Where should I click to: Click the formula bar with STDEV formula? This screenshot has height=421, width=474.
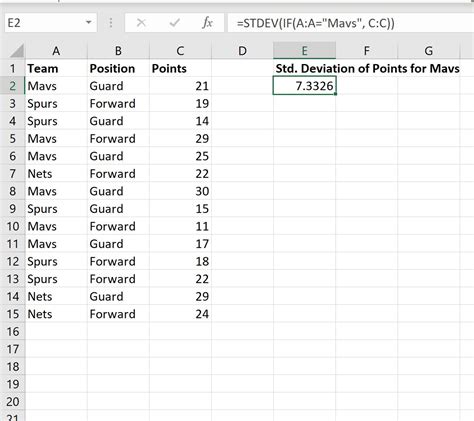point(351,23)
